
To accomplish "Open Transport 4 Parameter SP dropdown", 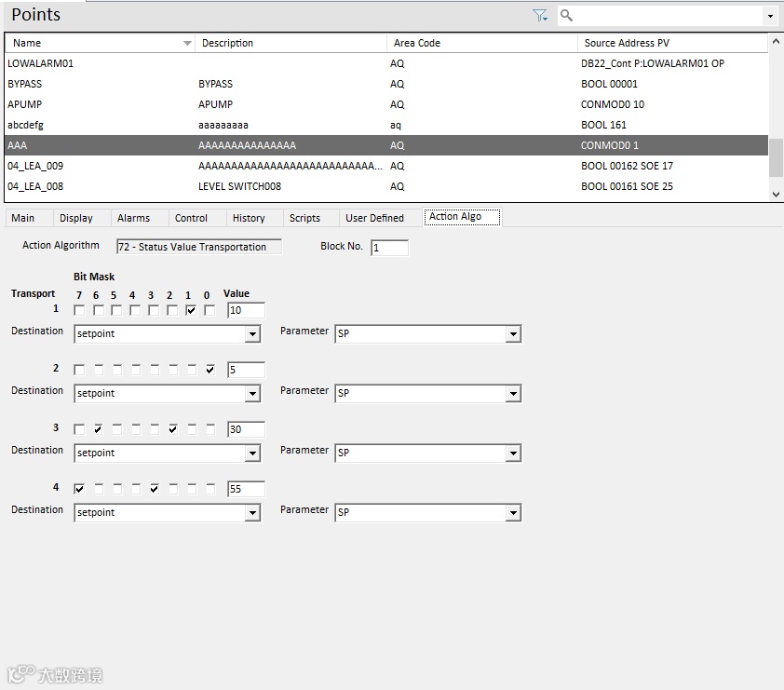I will 513,512.
